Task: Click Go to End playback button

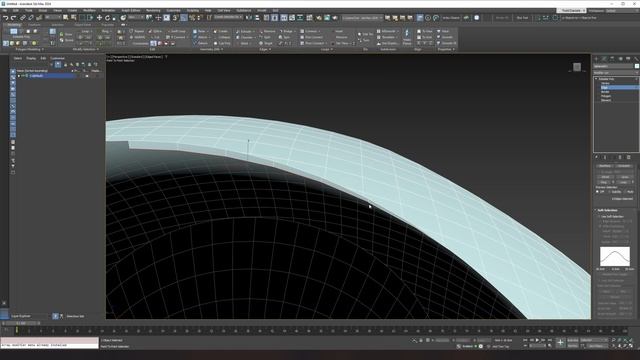Action: point(549,340)
